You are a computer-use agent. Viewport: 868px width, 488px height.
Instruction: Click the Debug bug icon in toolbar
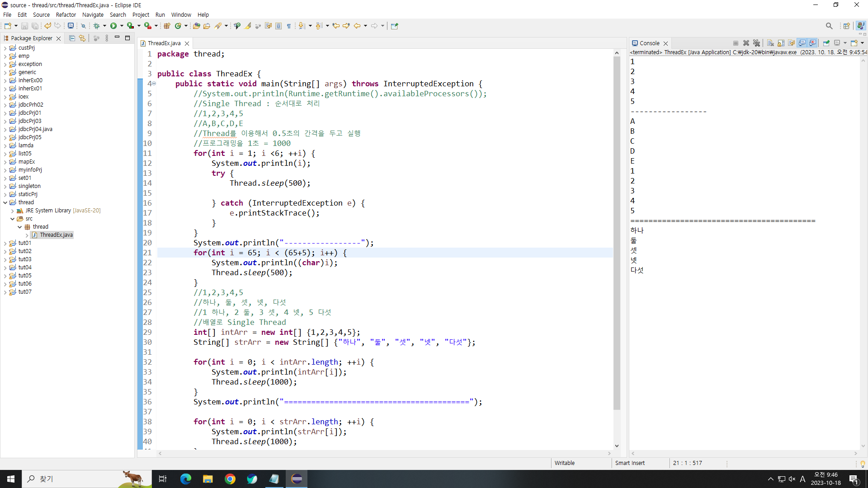click(96, 26)
